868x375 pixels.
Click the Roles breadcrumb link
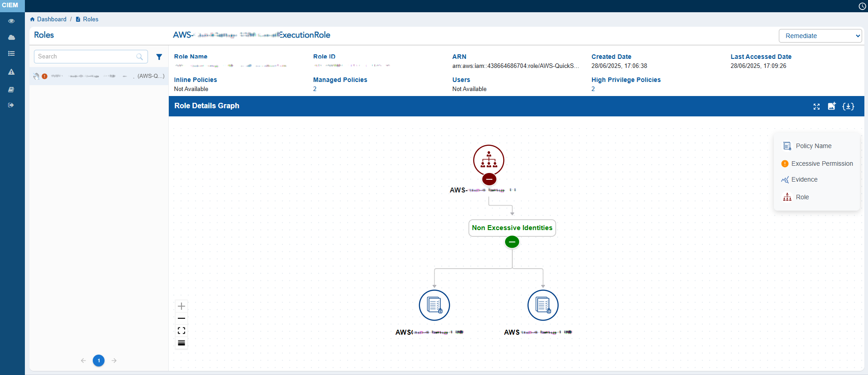point(91,19)
